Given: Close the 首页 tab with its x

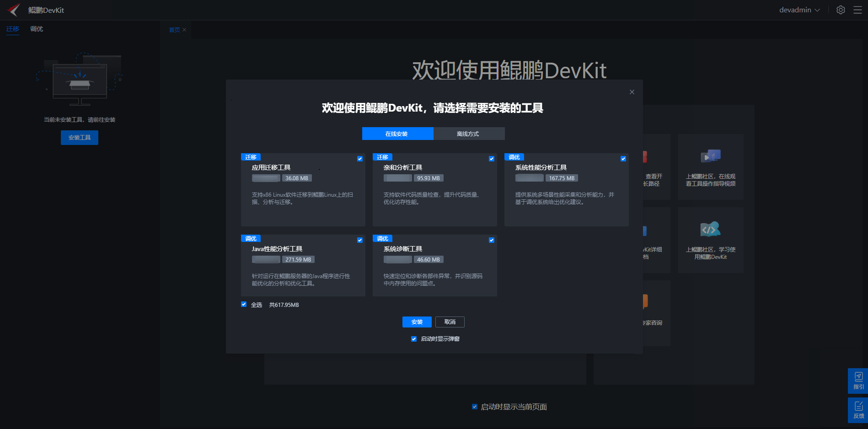Looking at the screenshot, I should click(x=184, y=30).
